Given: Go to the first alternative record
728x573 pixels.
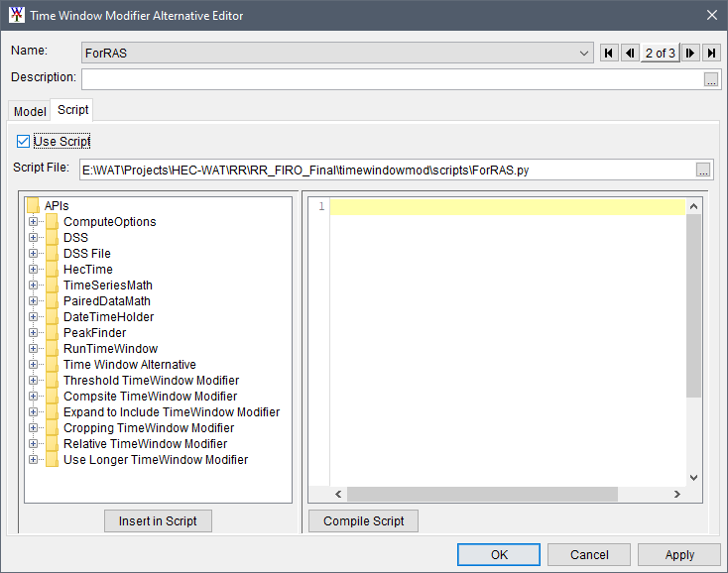Looking at the screenshot, I should point(610,53).
